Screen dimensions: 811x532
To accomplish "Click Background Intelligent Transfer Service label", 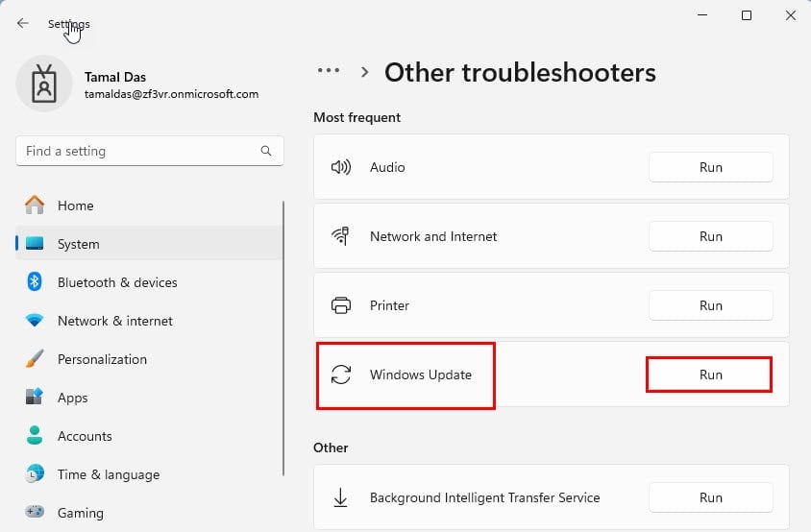I will (x=484, y=497).
